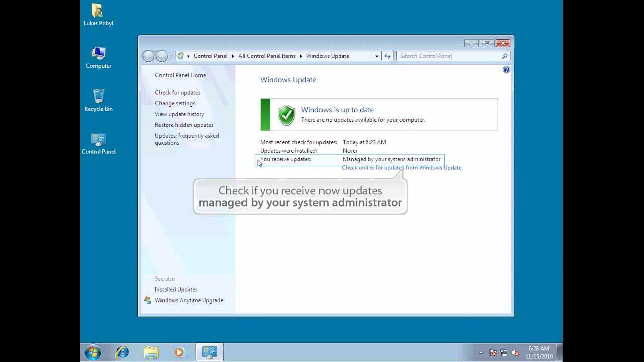The height and width of the screenshot is (362, 644).
Task: Open View update history
Action: pyautogui.click(x=180, y=114)
